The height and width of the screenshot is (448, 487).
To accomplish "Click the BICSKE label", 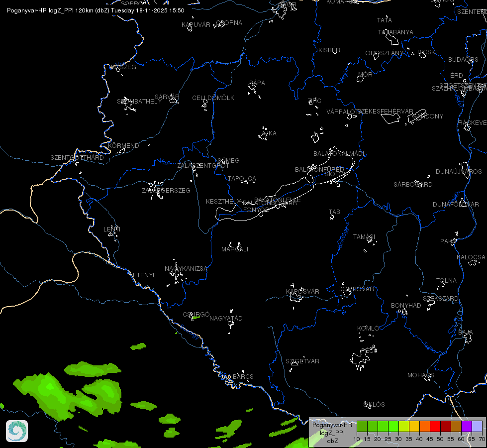I will tap(428, 52).
